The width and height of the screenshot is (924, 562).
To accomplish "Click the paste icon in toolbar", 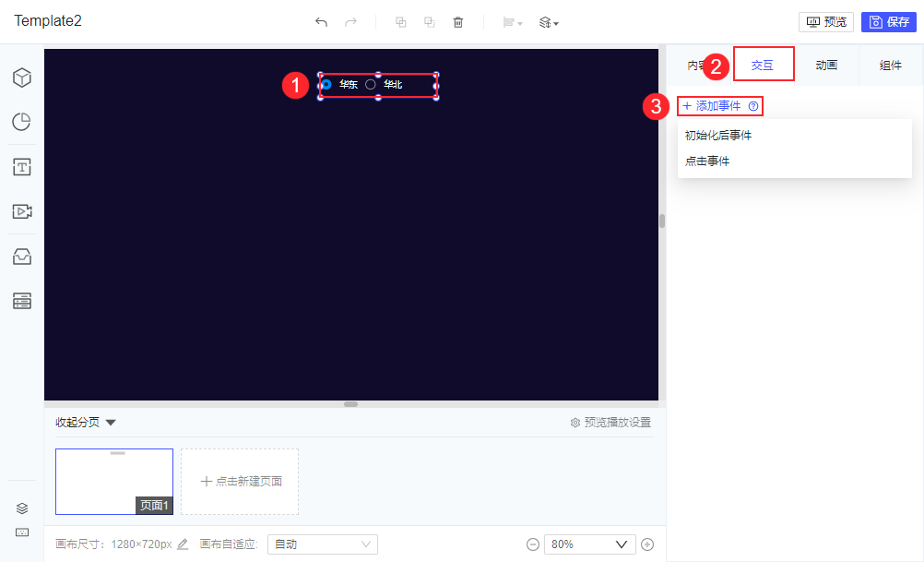I will pos(430,22).
